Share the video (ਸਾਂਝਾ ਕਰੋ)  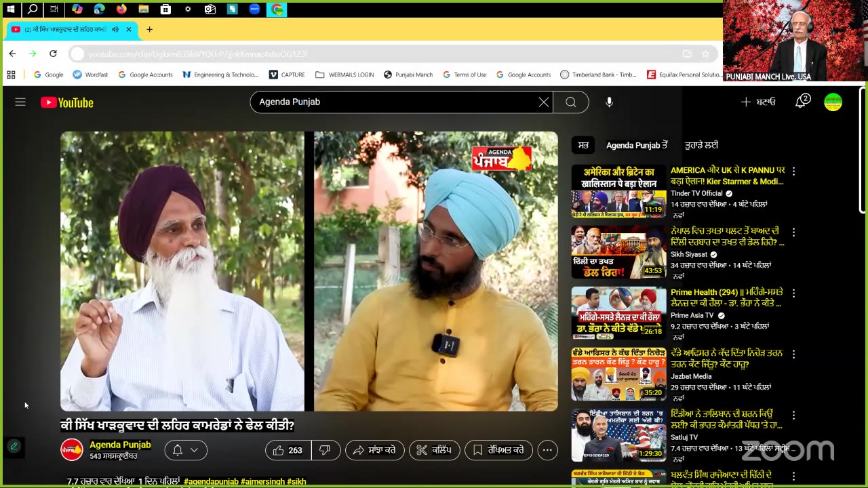pyautogui.click(x=375, y=450)
